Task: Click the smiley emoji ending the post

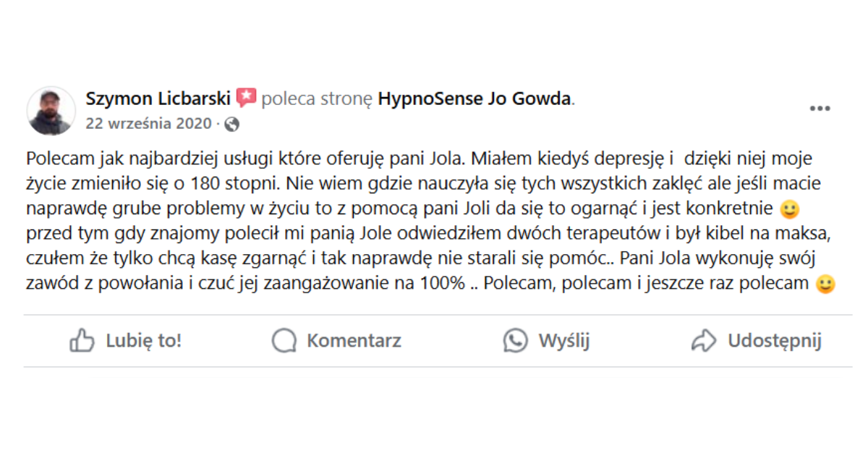Action: tap(825, 284)
